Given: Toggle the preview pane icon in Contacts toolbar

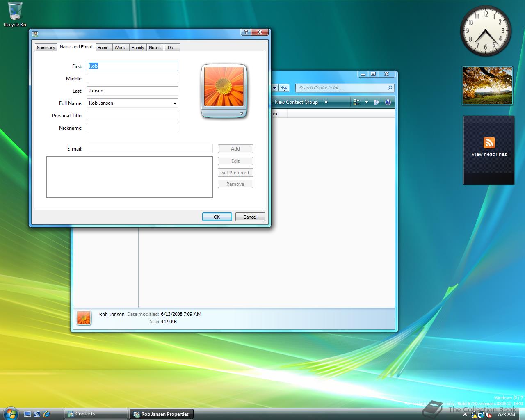Looking at the screenshot, I should tap(377, 102).
